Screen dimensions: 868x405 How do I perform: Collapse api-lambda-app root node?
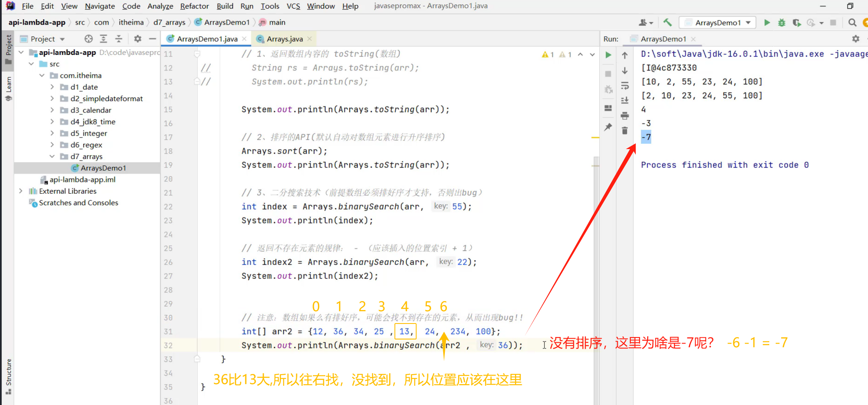coord(21,52)
